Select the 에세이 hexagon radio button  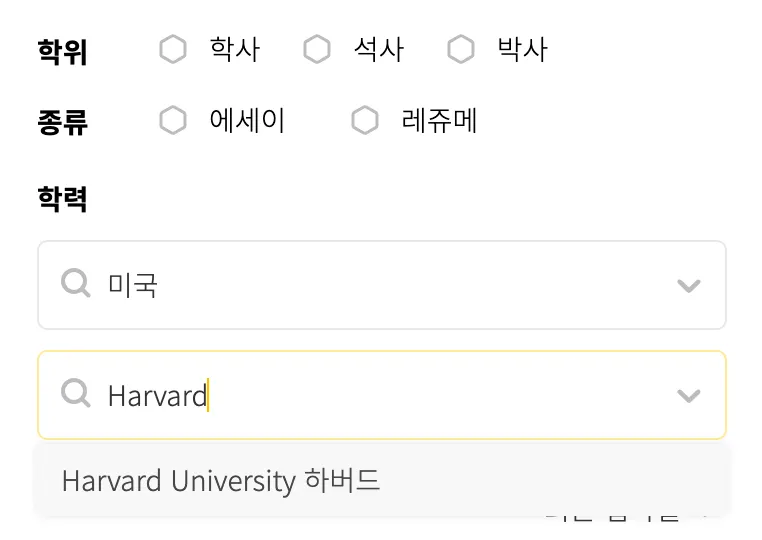(173, 121)
